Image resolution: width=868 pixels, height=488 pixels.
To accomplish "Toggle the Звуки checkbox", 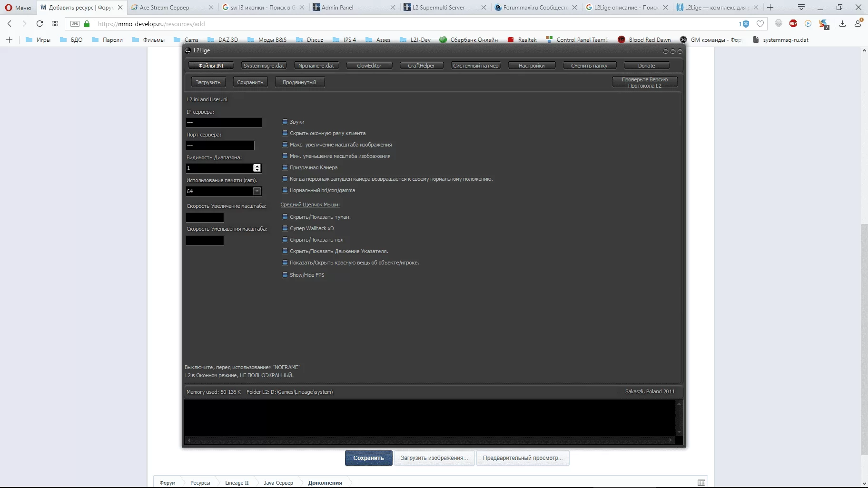I will click(x=285, y=122).
